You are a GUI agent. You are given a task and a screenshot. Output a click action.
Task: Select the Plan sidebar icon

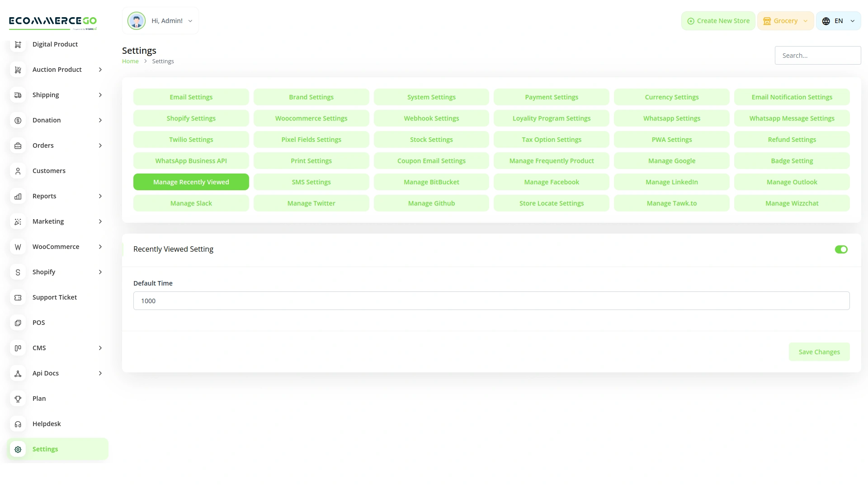point(18,399)
